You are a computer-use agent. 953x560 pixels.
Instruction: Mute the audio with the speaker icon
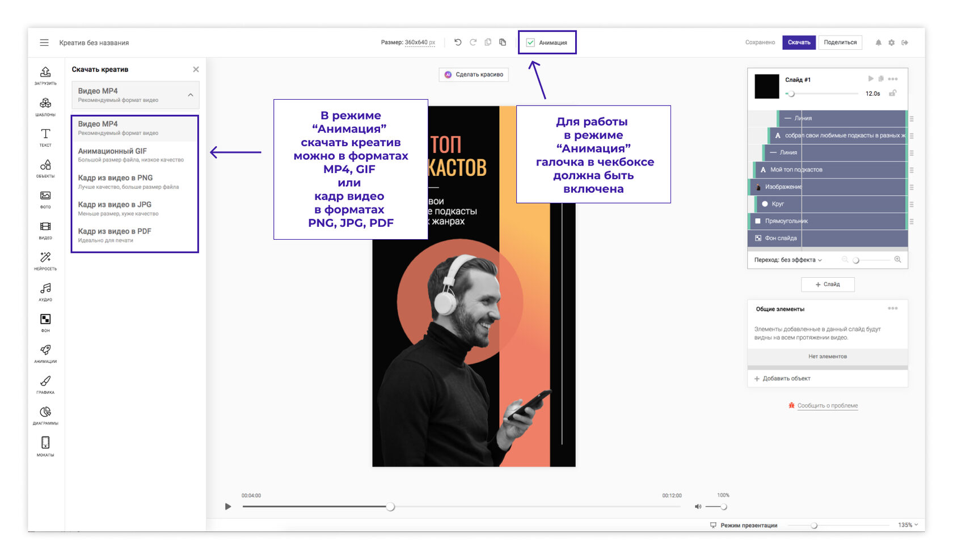point(698,507)
